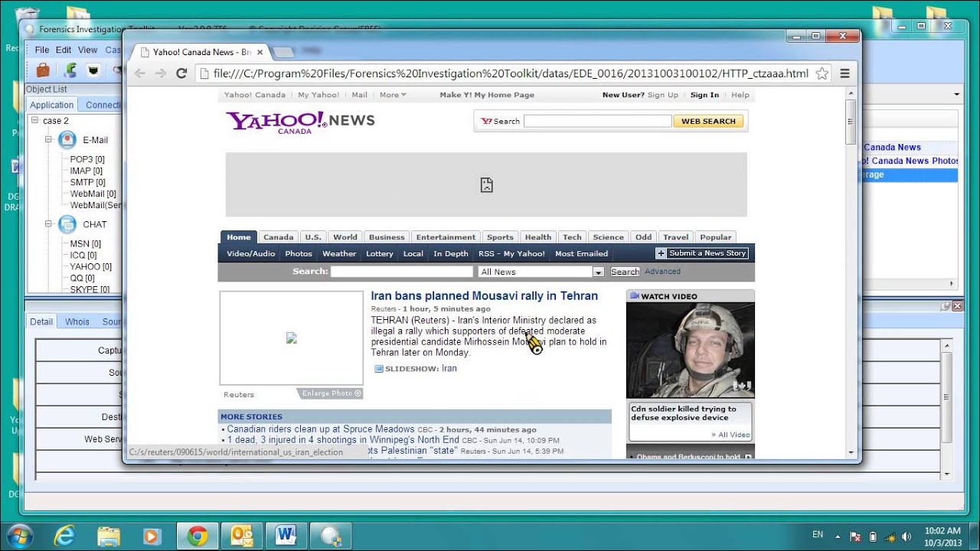The image size is (980, 551).
Task: Collapse the CHAT tree node
Action: (x=48, y=224)
